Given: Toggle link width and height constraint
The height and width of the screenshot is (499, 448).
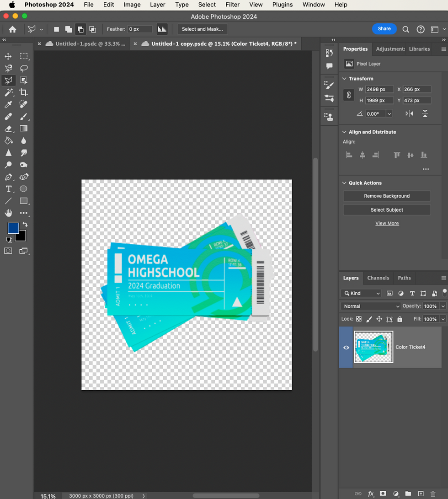Looking at the screenshot, I should [349, 95].
